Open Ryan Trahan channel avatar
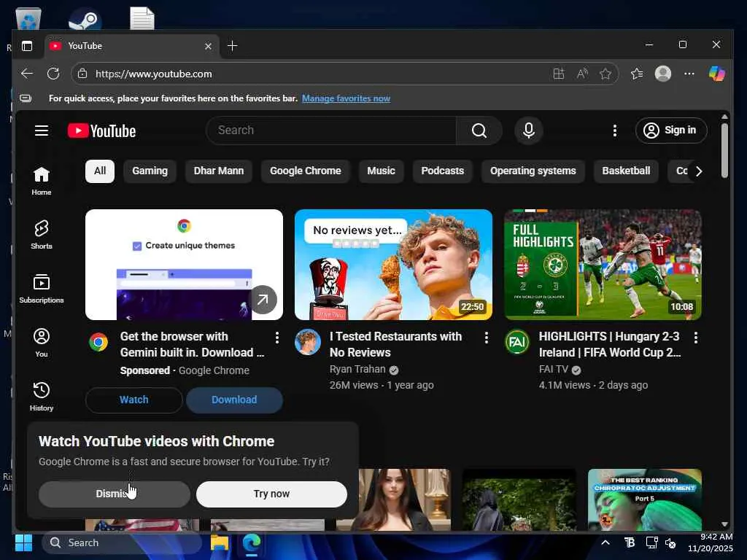The width and height of the screenshot is (747, 560). (x=308, y=342)
